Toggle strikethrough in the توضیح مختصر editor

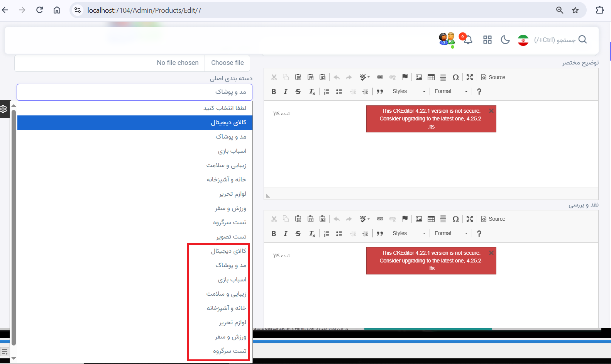pos(298,91)
